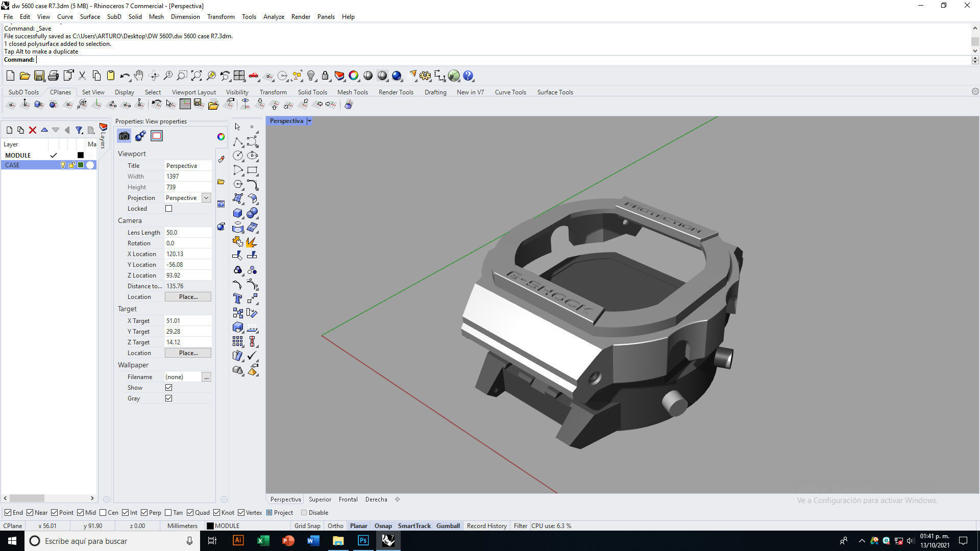This screenshot has width=980, height=551.
Task: Toggle CASE layer visibility bulb
Action: click(63, 165)
